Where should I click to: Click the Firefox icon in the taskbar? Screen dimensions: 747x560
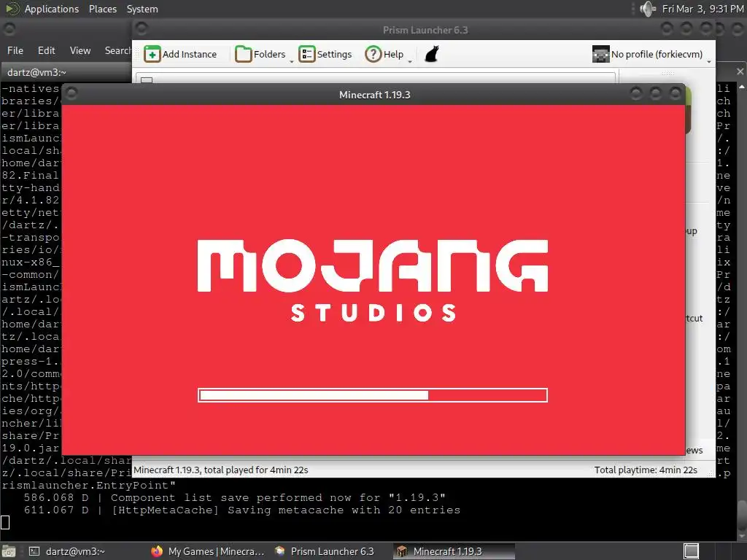[157, 551]
